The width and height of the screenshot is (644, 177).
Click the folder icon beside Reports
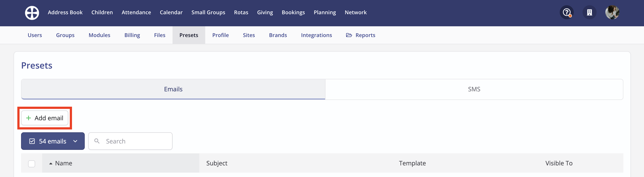tap(349, 35)
